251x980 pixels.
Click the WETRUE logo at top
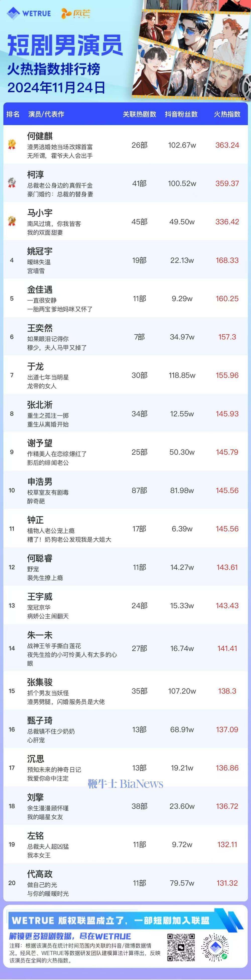coord(29,14)
